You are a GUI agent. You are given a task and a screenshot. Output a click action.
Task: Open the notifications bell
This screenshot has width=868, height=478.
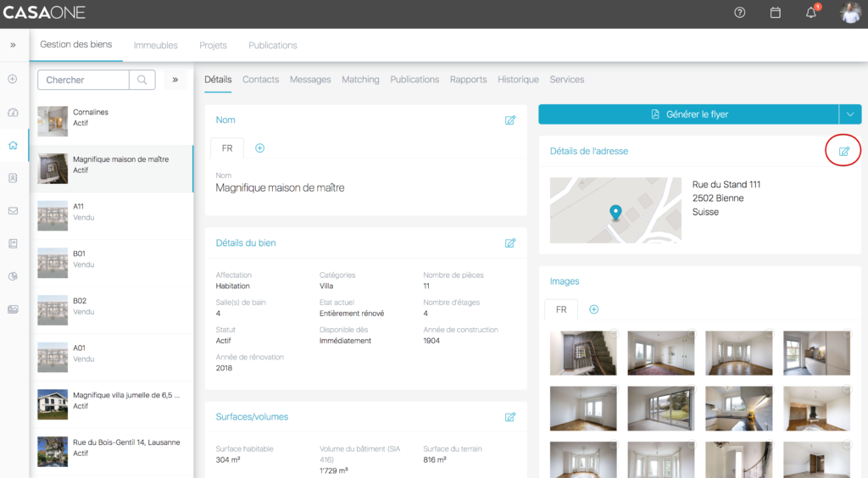(810, 13)
